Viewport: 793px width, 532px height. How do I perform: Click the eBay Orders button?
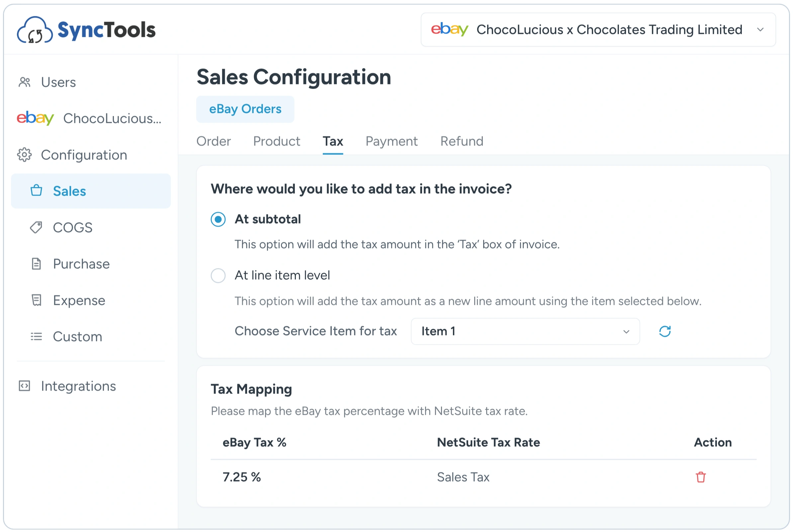pyautogui.click(x=245, y=109)
